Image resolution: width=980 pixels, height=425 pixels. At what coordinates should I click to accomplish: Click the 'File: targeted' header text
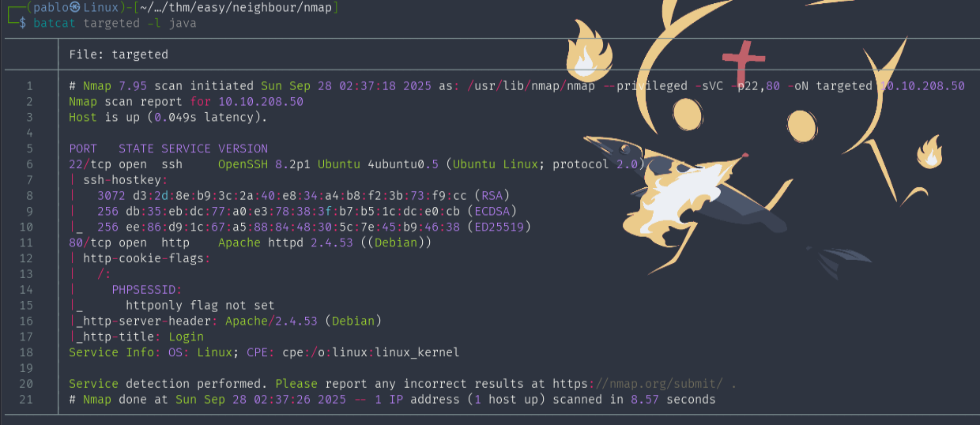coord(119,55)
